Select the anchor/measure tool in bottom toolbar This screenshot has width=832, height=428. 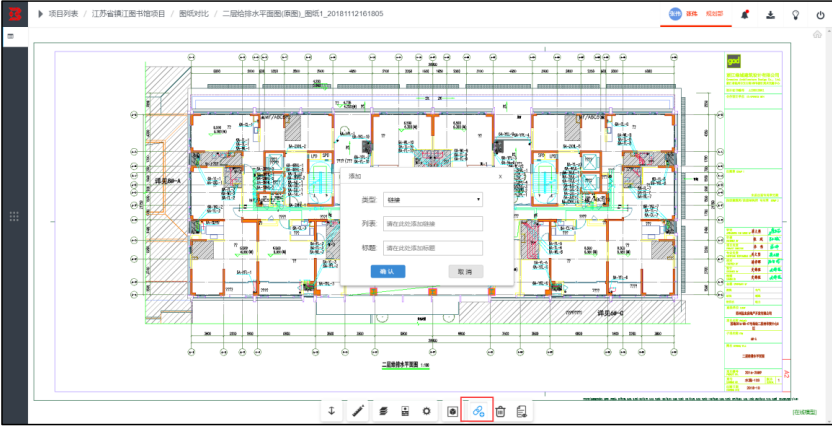tap(332, 410)
